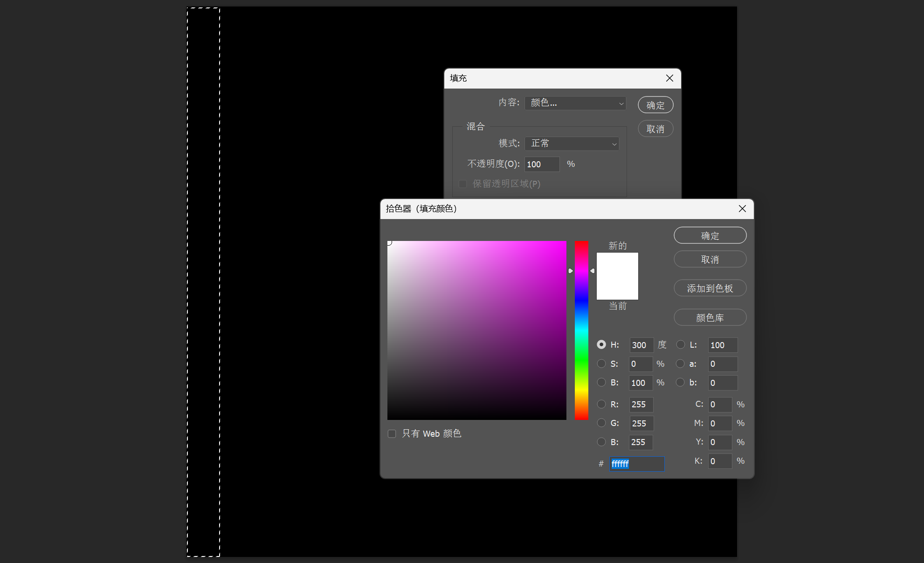Open the 模式 dropdown showing 正常
This screenshot has height=563, width=924.
(572, 144)
